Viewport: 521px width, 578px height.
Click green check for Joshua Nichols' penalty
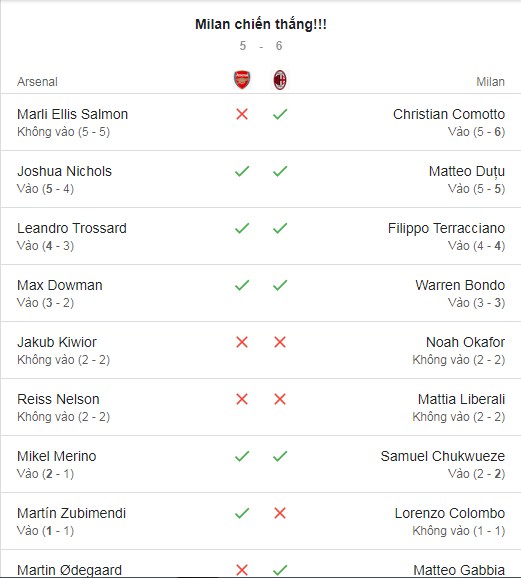[242, 171]
